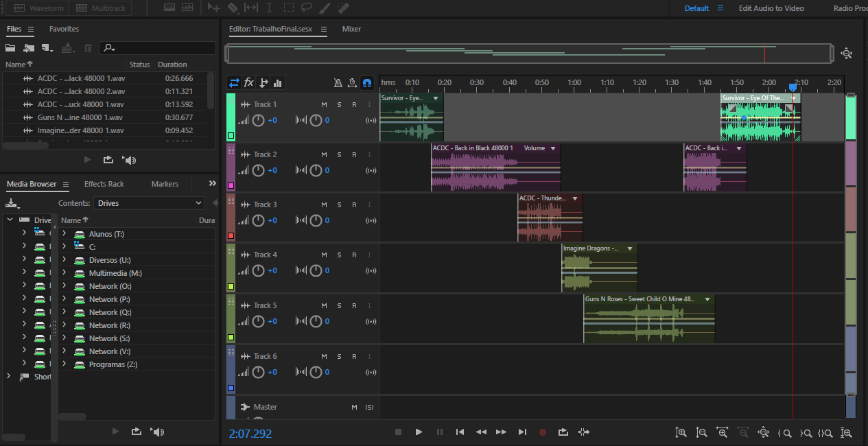The height and width of the screenshot is (446, 868).
Task: Open the Contents Drives dropdown
Action: pyautogui.click(x=150, y=203)
